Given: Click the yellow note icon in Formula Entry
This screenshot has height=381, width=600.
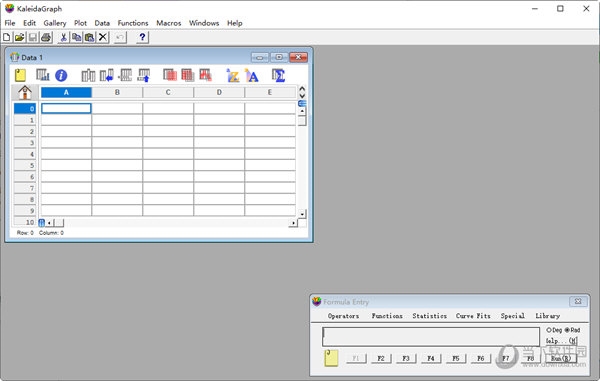Looking at the screenshot, I should (x=331, y=358).
